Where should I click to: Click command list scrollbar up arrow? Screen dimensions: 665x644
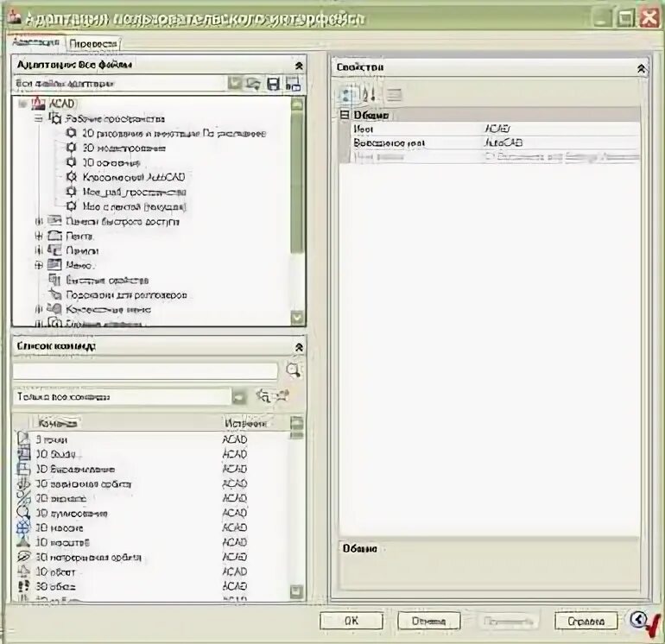pos(297,423)
